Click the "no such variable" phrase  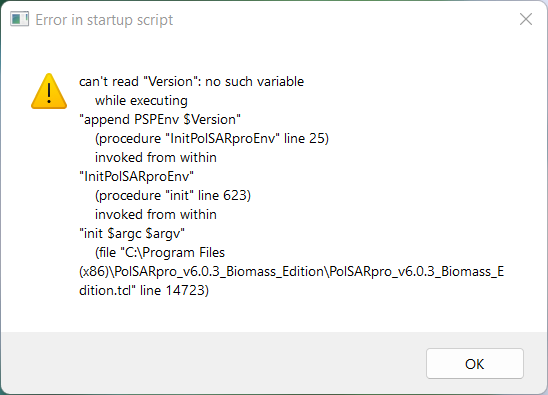click(254, 81)
